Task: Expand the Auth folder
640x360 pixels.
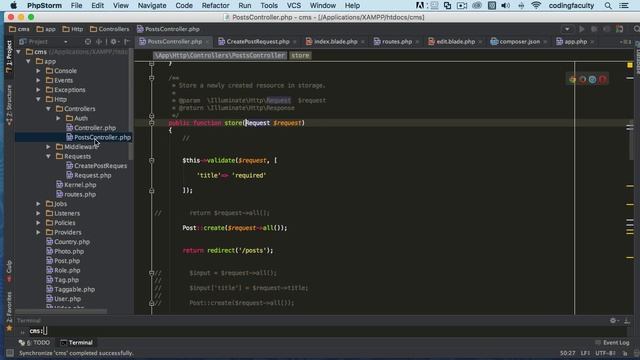Action: 58,118
